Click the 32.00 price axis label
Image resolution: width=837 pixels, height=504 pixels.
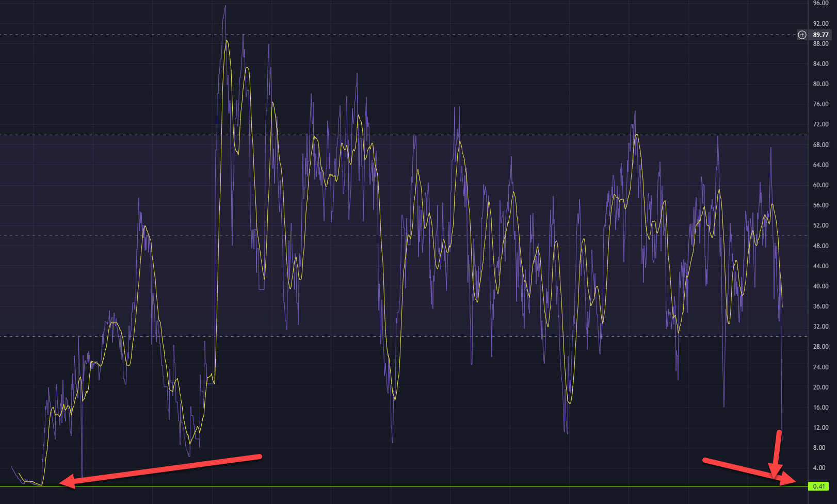820,327
